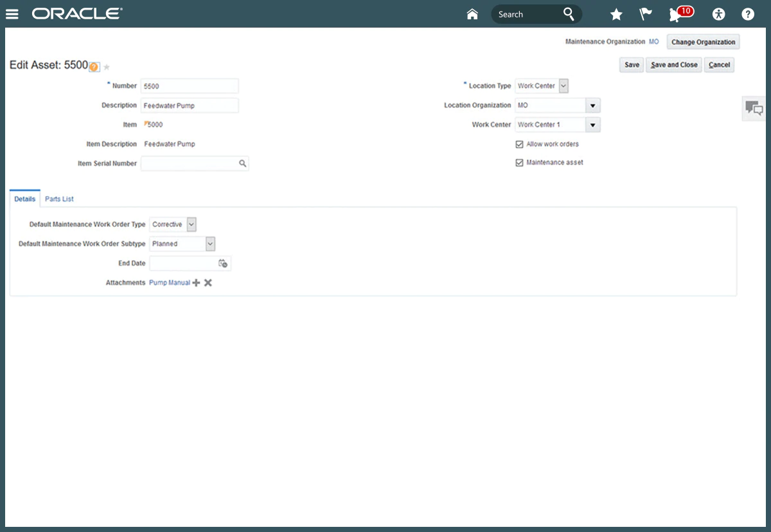
Task: Delete the attachment with X icon
Action: [x=208, y=283]
